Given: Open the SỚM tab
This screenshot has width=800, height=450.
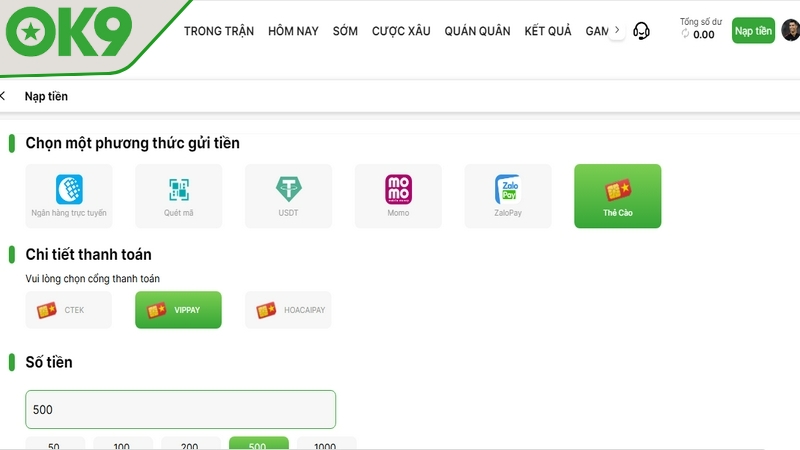Looking at the screenshot, I should [345, 31].
